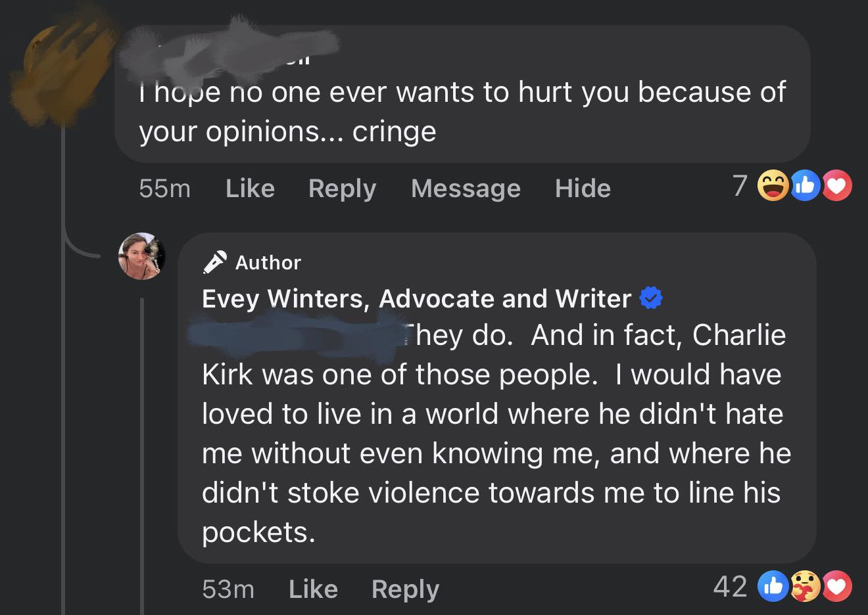Select the thumbs up reaction icon on the first comment

coord(805,186)
